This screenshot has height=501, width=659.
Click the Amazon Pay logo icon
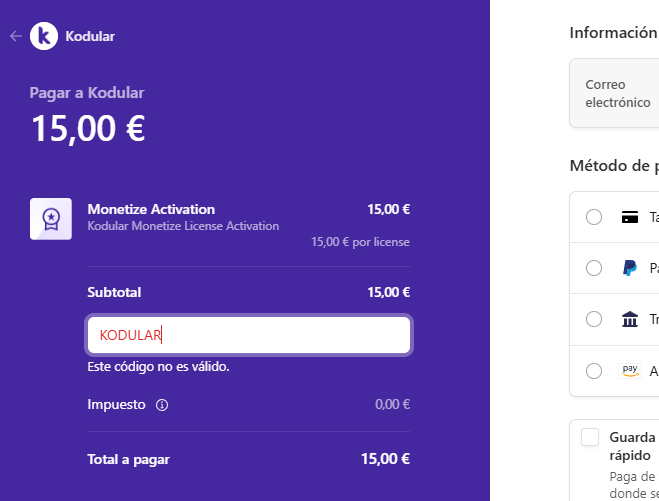click(630, 370)
